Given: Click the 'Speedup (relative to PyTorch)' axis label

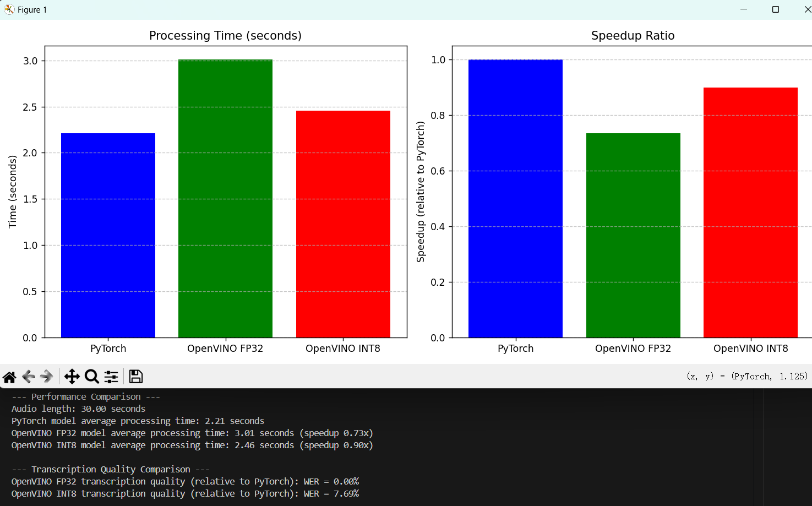Looking at the screenshot, I should 421,192.
